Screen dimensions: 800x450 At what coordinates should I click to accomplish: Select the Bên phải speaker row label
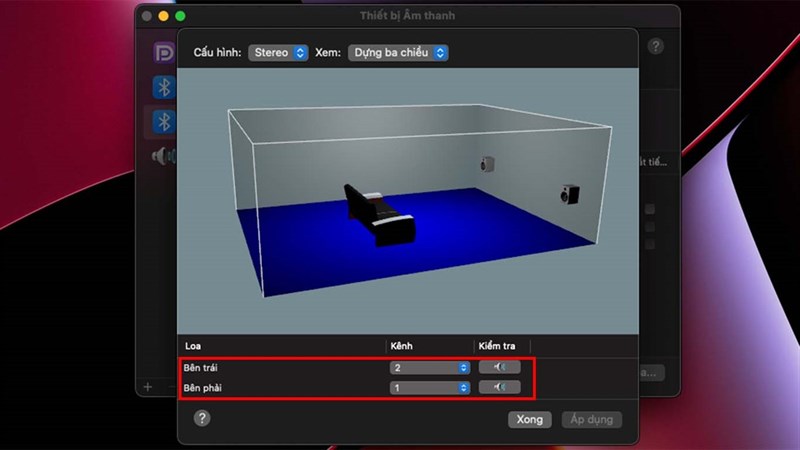[203, 388]
